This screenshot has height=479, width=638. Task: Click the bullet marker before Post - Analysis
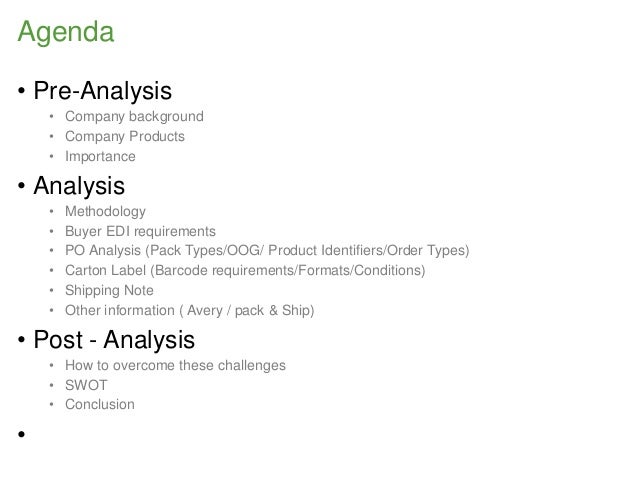pos(22,340)
